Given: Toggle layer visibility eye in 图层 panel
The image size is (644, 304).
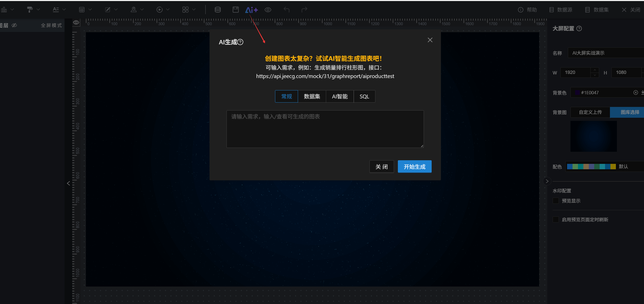Looking at the screenshot, I should [x=14, y=25].
